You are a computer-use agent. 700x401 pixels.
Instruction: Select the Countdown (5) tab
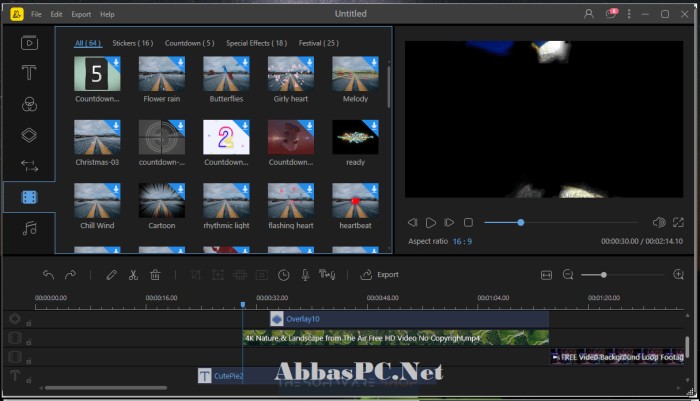pos(189,43)
